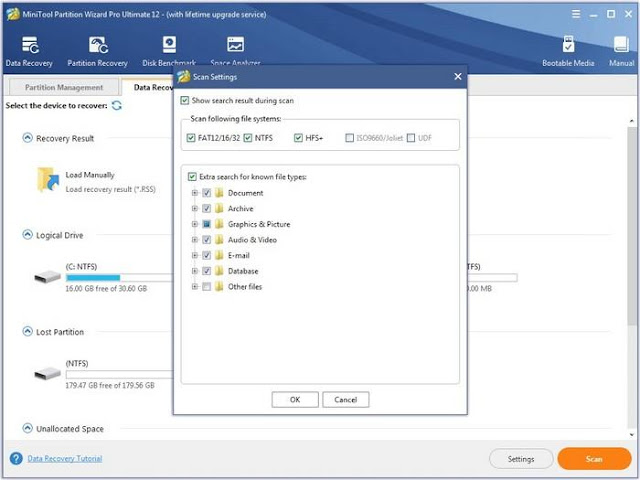The width and height of the screenshot is (640, 480).
Task: Expand the E-mail tree node
Action: tap(195, 255)
